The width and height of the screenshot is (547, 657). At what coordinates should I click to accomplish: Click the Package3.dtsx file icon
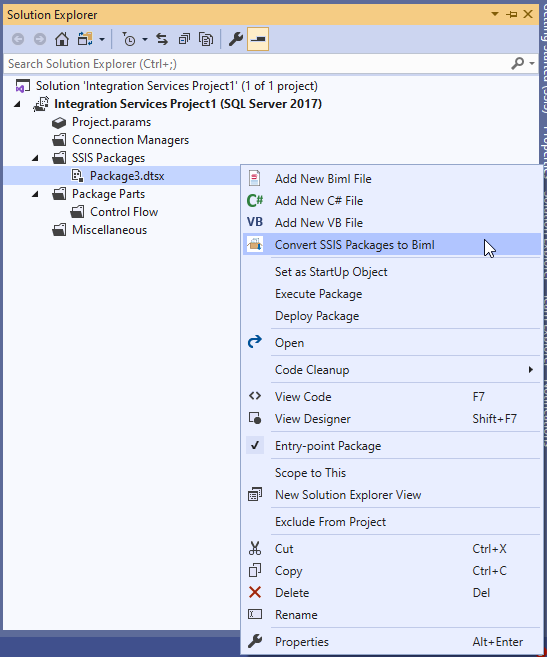pos(77,176)
